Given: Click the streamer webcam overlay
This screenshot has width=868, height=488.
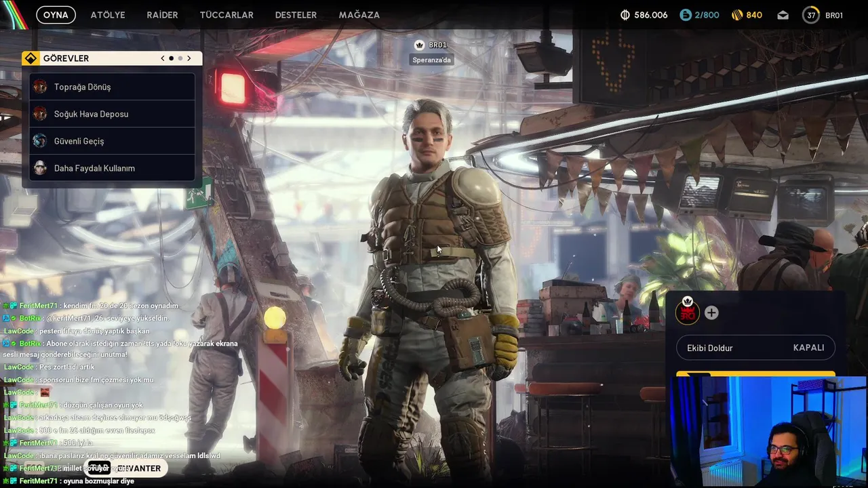Looking at the screenshot, I should pyautogui.click(x=768, y=432).
